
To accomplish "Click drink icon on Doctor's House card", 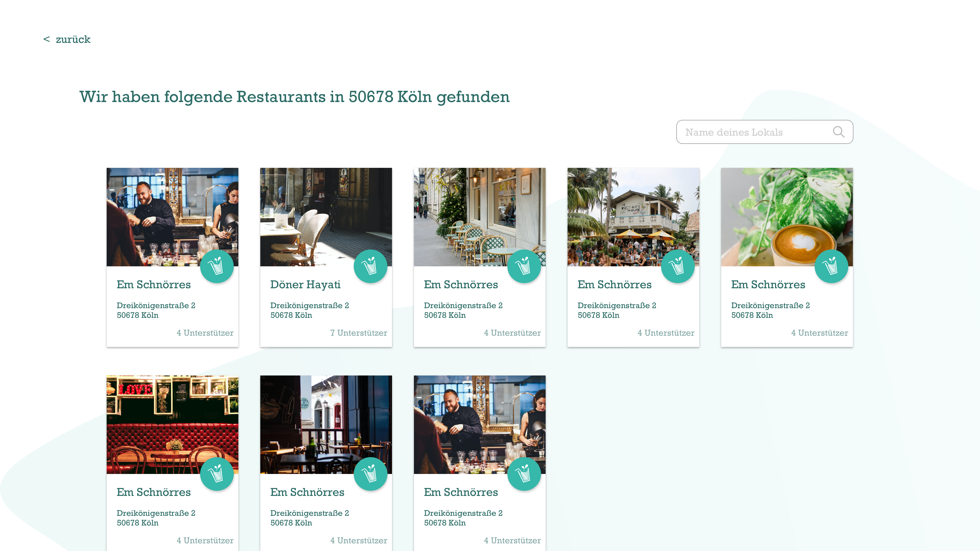I will pos(678,266).
